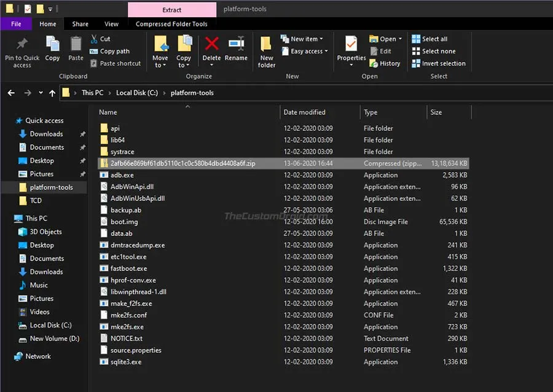This screenshot has height=392, width=553.
Task: Open the Extract tab under Compressed Folder Tools
Action: coord(171,10)
